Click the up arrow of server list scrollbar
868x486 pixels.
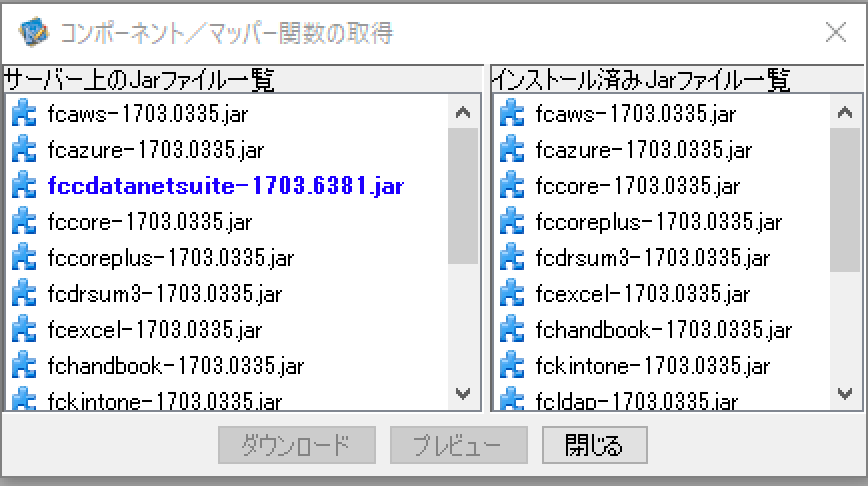[463, 113]
